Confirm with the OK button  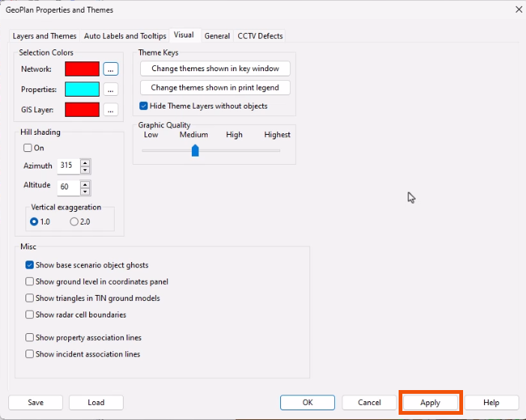pyautogui.click(x=308, y=402)
